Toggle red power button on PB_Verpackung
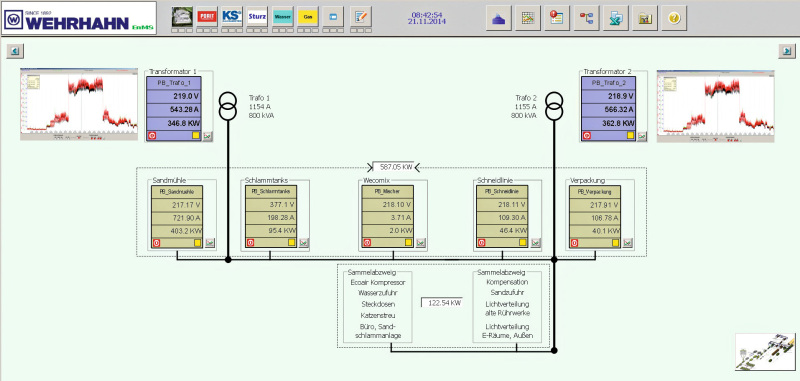Viewport: 800px width, 381px height. 574,243
